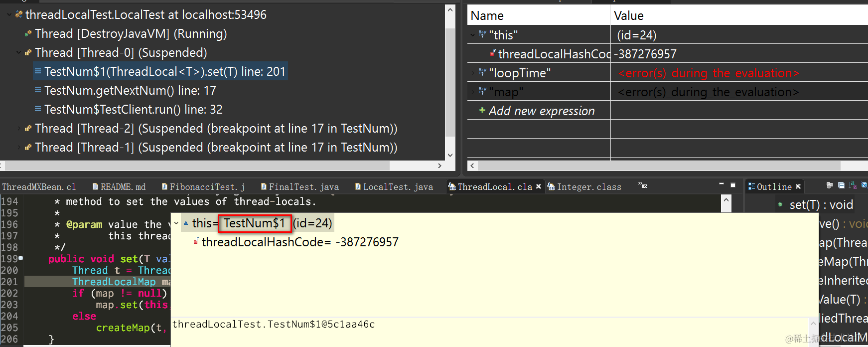Toggle the Outline hide fields icon
This screenshot has height=347, width=868.
pyautogui.click(x=864, y=185)
